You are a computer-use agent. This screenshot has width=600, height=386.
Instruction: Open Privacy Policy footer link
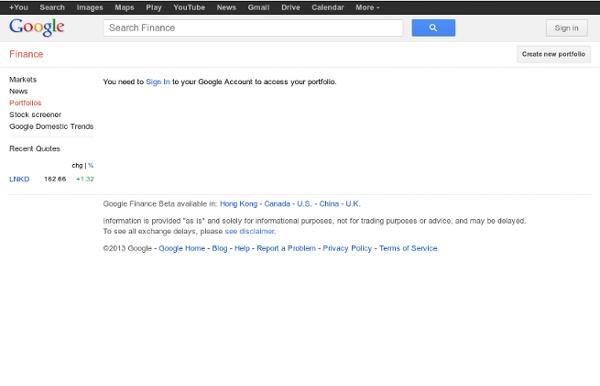pyautogui.click(x=347, y=248)
